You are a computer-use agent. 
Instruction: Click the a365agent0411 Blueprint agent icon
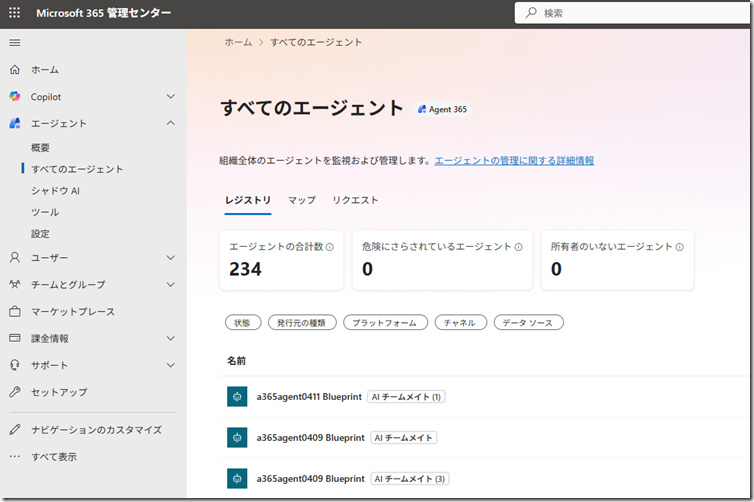click(237, 397)
